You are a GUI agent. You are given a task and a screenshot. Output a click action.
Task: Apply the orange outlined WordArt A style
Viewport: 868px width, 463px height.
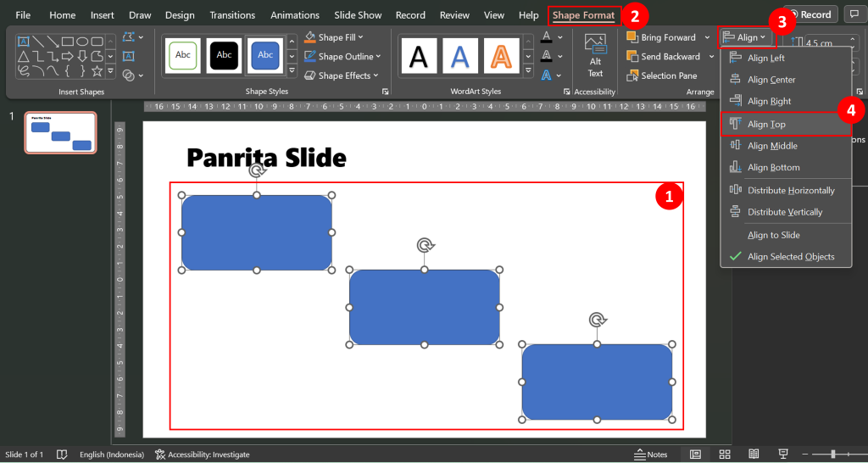tap(502, 56)
